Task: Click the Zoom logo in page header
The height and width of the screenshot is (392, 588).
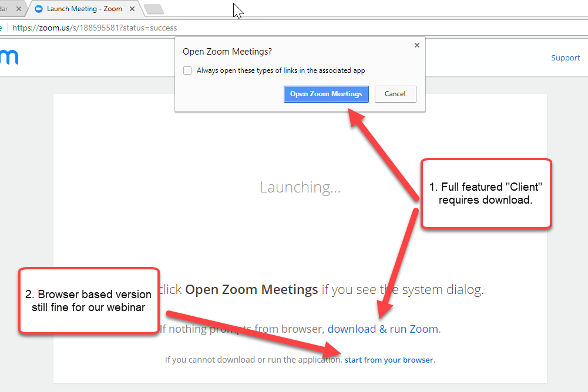Action: (x=9, y=58)
